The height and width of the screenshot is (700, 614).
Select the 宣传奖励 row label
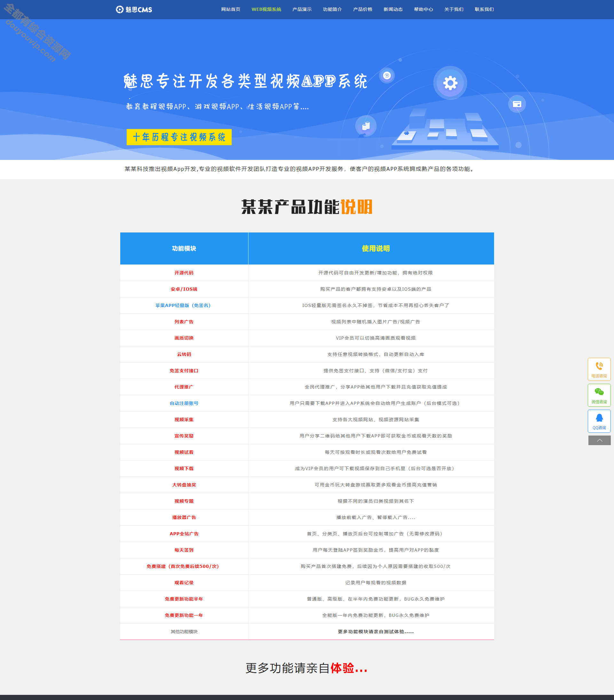click(x=184, y=436)
